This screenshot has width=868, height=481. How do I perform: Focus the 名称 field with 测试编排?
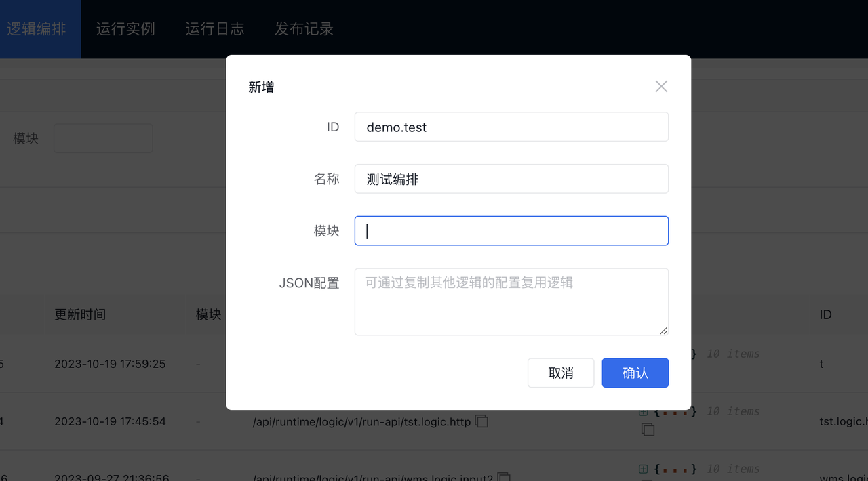tap(511, 179)
